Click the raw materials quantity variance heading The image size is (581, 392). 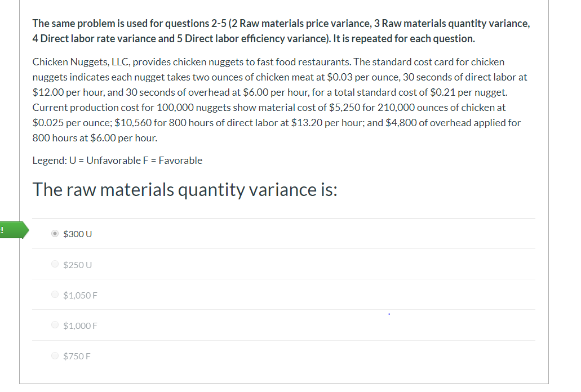(x=186, y=189)
